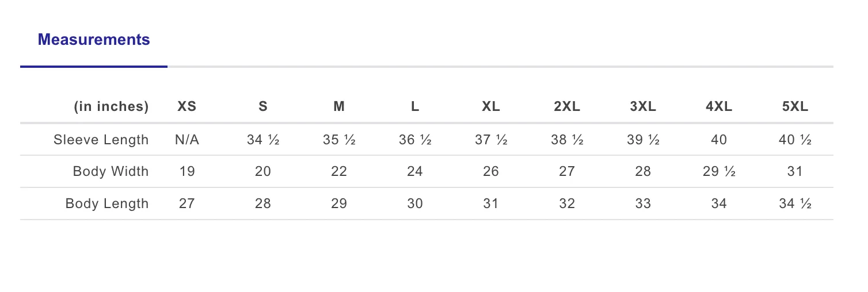This screenshot has height=292, width=868.
Task: Select the N/A sleeve length cell
Action: tap(187, 140)
